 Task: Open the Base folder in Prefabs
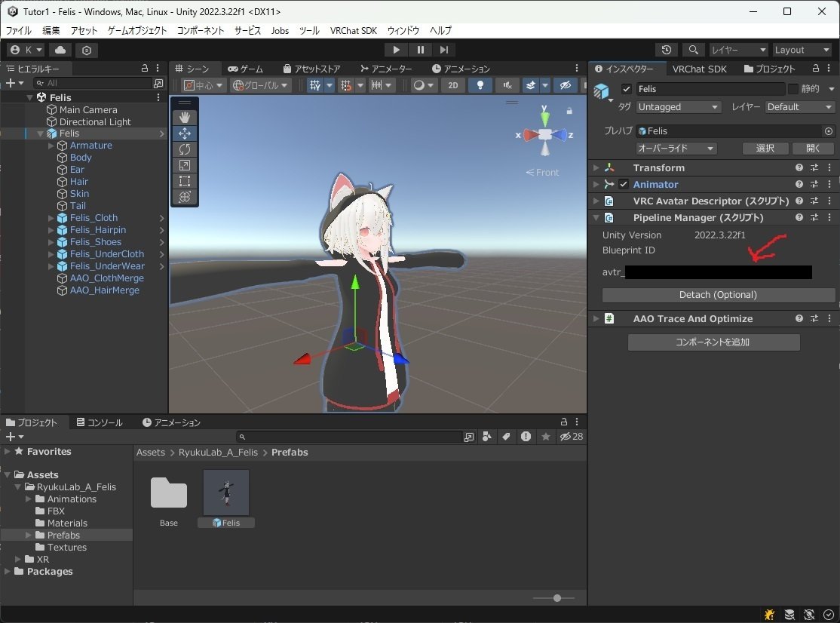[x=169, y=493]
